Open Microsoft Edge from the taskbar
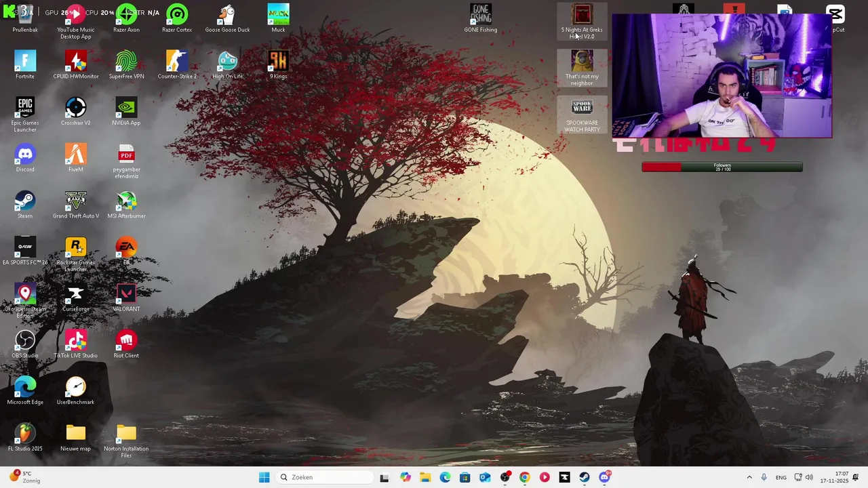This screenshot has height=488, width=868. [x=445, y=477]
